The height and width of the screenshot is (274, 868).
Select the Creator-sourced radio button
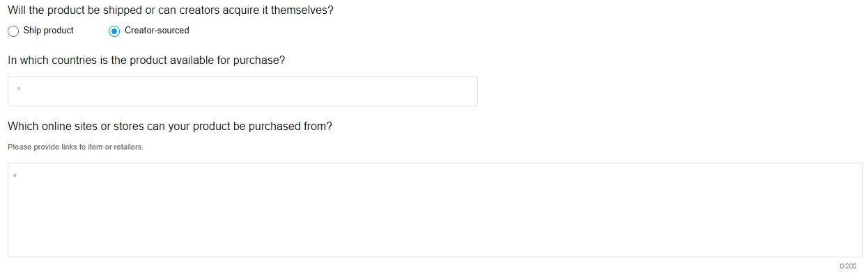point(114,31)
